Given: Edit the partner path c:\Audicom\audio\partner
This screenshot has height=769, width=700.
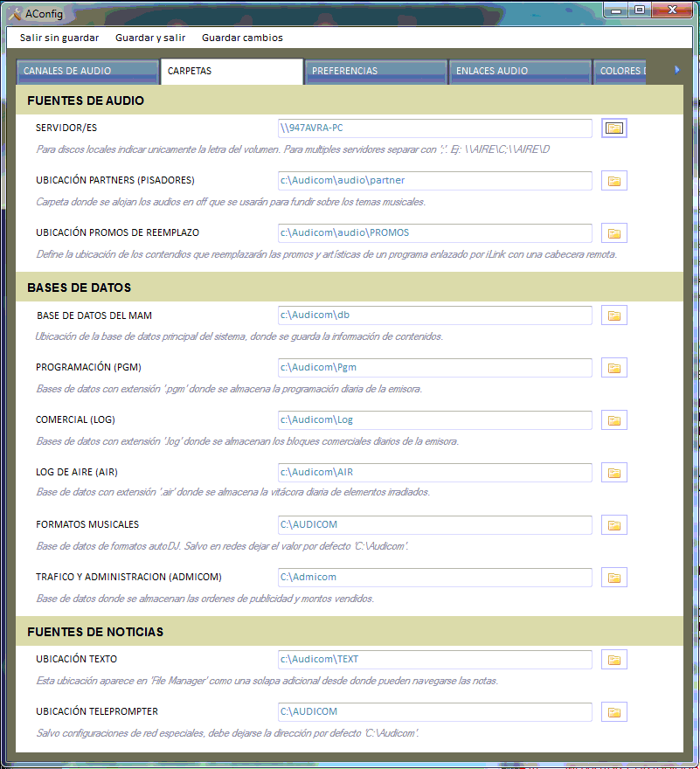Looking at the screenshot, I should [434, 181].
